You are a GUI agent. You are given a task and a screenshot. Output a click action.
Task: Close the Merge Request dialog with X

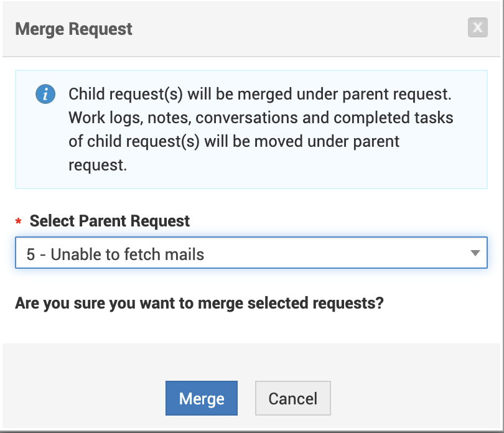477,28
